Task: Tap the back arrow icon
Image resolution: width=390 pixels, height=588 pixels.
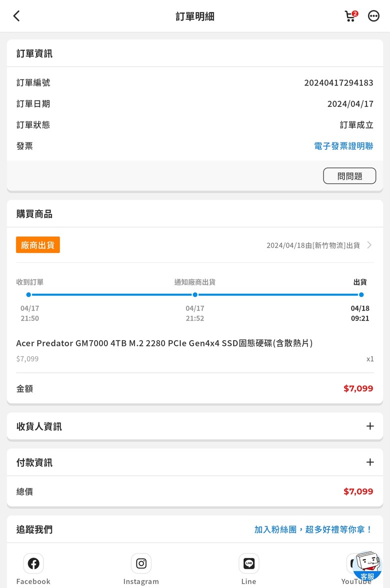Action: point(16,16)
